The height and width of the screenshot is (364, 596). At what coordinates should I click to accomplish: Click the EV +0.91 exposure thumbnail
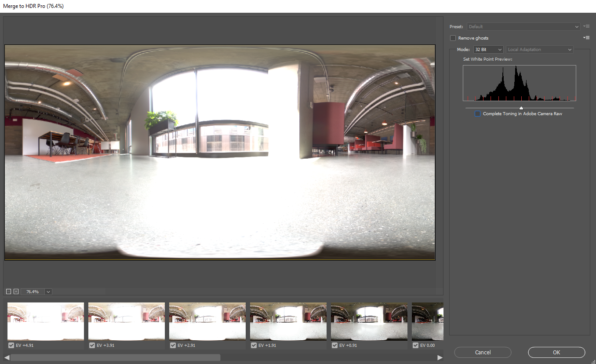[x=369, y=321]
